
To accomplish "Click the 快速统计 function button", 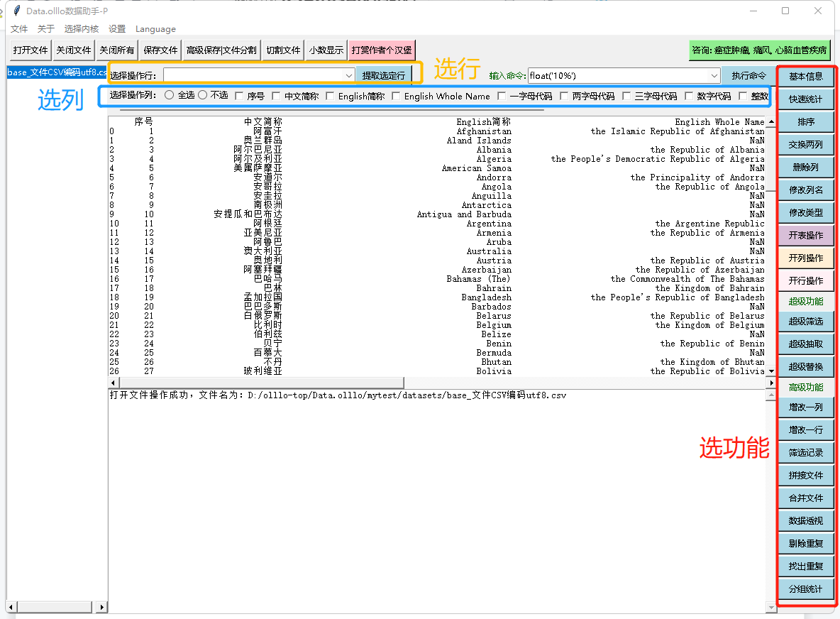I will 806,99.
